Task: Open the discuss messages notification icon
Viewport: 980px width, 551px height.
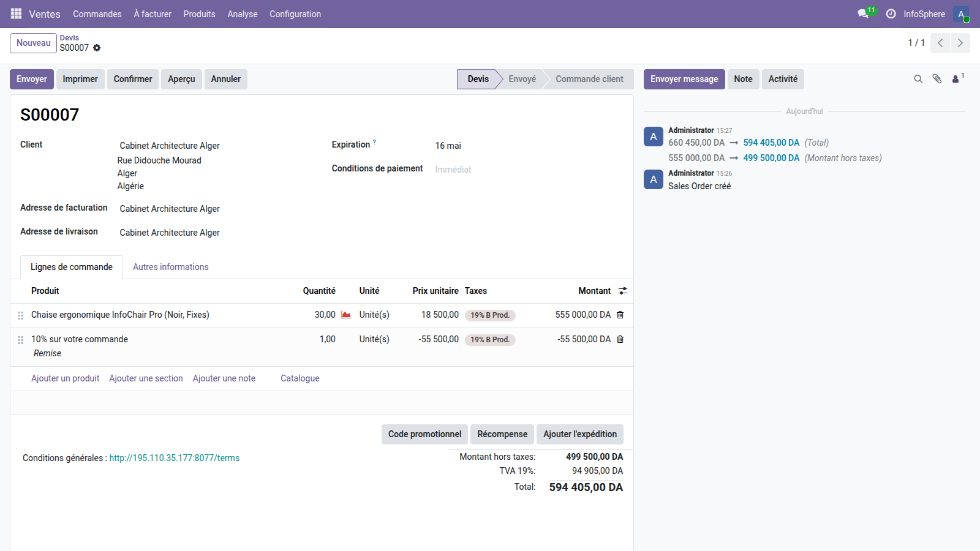Action: pos(864,13)
